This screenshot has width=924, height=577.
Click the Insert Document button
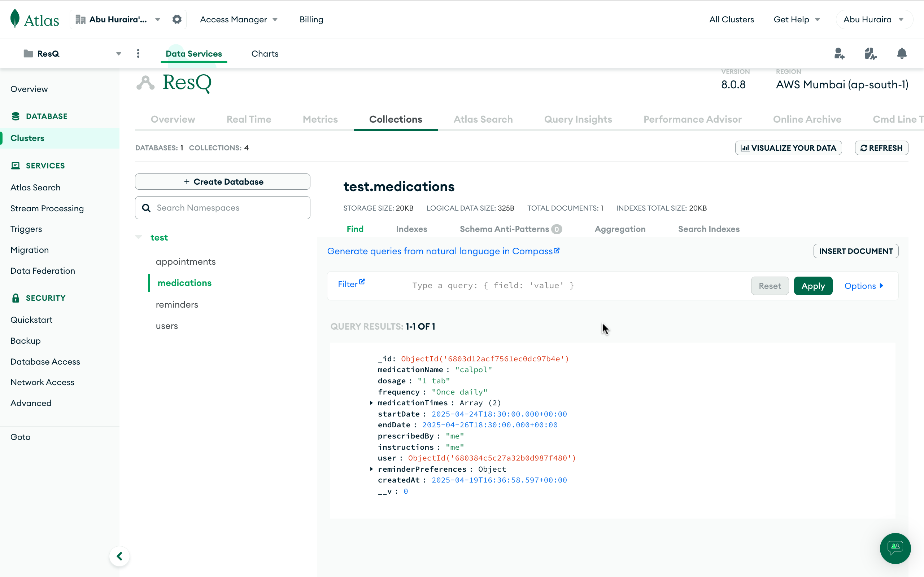coord(856,251)
